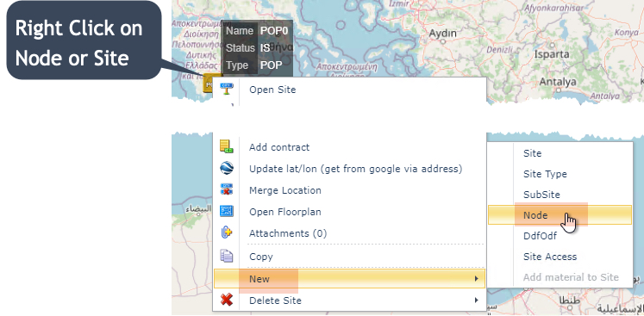Open the New submenu entry
The width and height of the screenshot is (644, 316).
tap(349, 279)
